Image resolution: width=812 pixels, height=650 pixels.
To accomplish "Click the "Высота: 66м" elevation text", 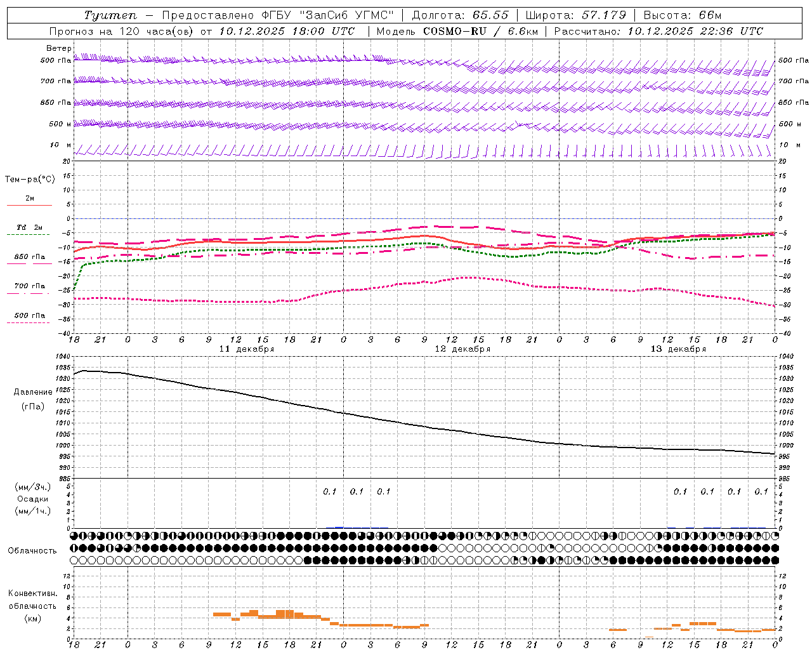I will click(683, 15).
